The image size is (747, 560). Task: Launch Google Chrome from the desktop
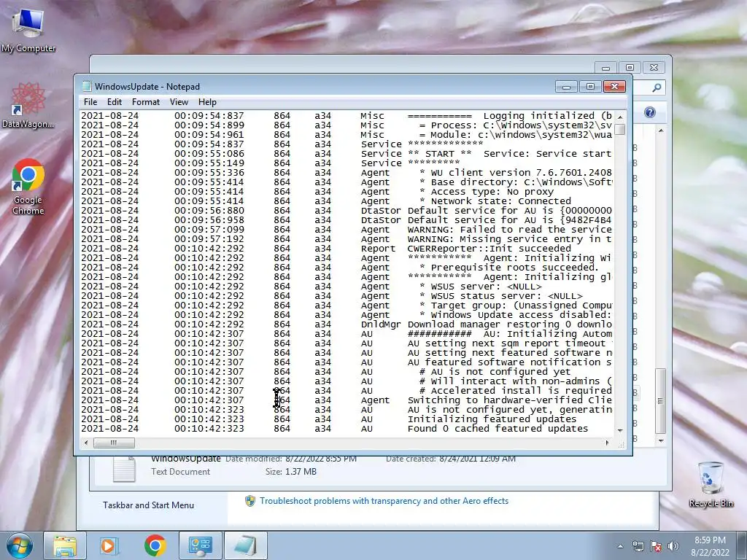28,187
